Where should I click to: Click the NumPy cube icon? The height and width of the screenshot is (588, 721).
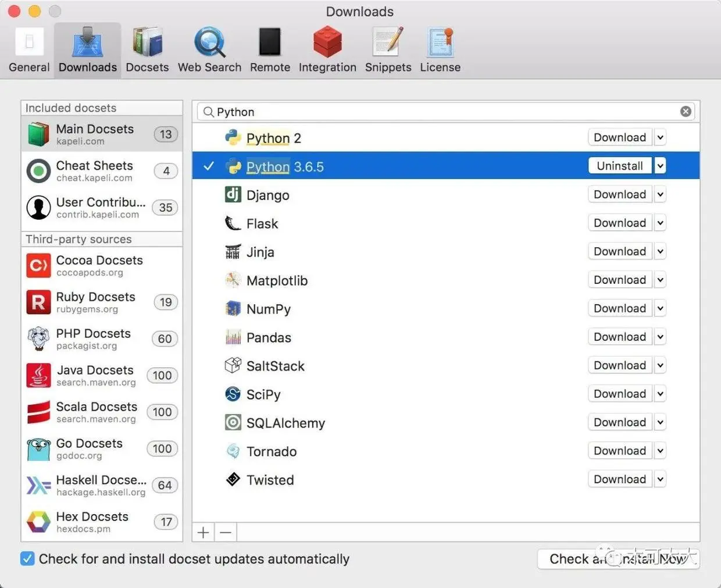click(x=233, y=308)
